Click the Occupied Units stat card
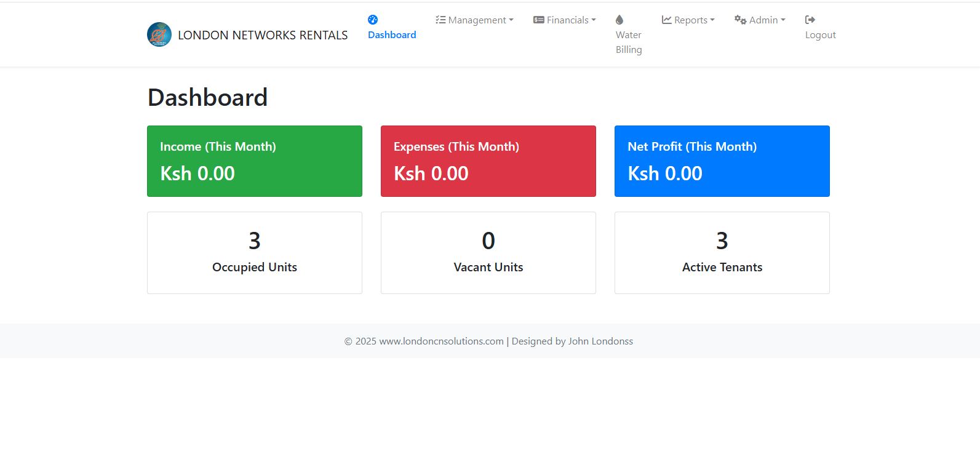 (x=255, y=253)
